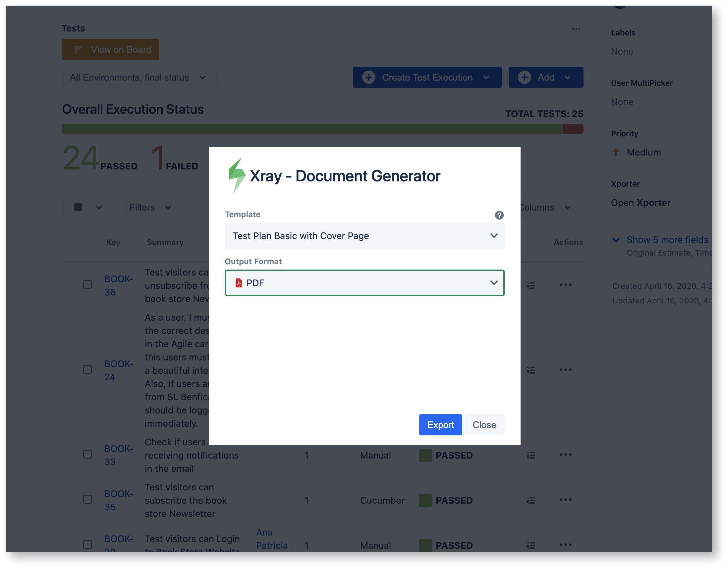Click Cucumber test type for BOOK-35
This screenshot has width=728, height=568.
tap(382, 500)
